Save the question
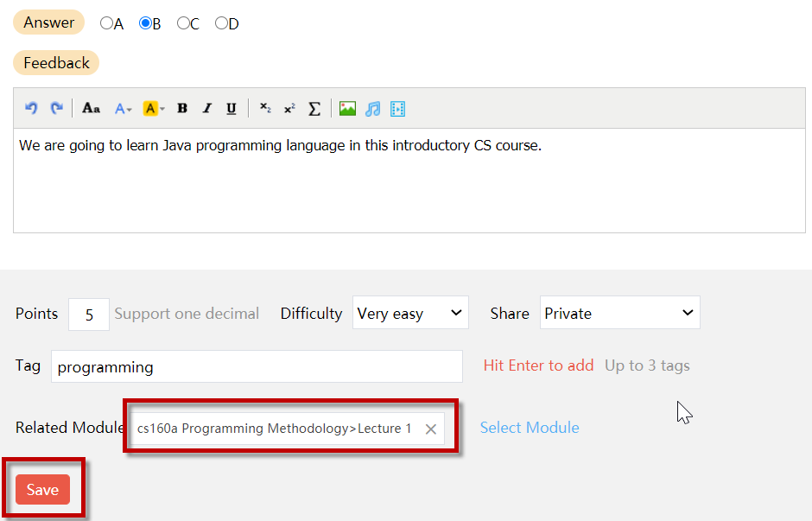This screenshot has height=521, width=812. coord(42,489)
